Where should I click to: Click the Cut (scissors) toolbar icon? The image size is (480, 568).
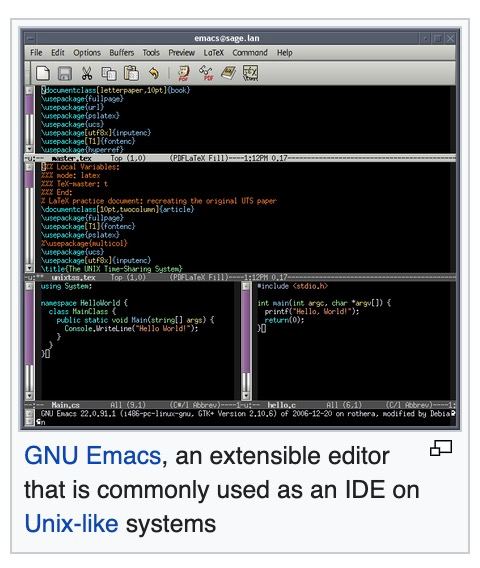[87, 73]
